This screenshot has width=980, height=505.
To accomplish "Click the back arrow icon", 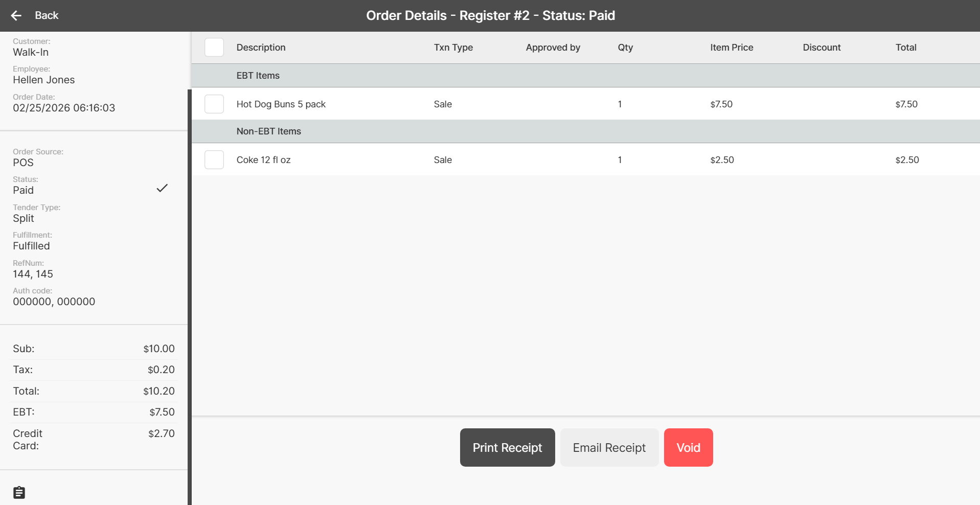I will pyautogui.click(x=16, y=16).
